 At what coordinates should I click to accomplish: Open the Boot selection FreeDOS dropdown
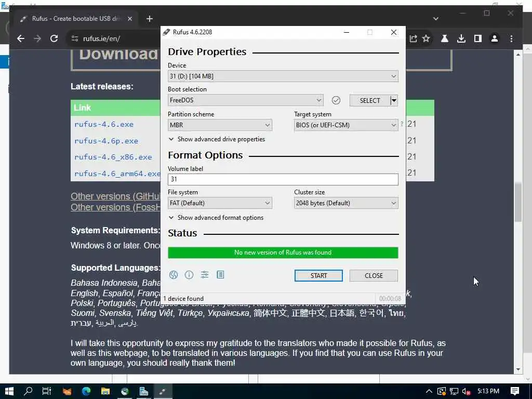(245, 100)
